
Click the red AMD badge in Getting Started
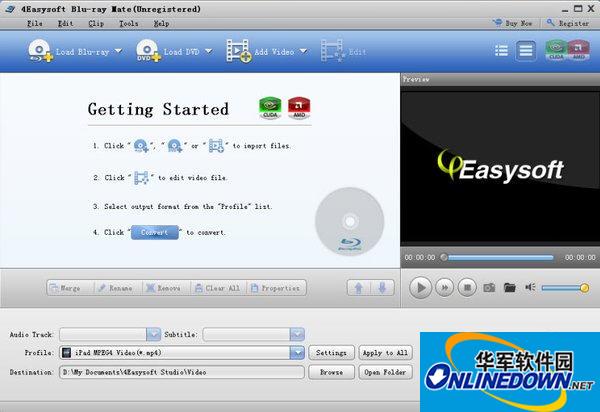tap(299, 108)
